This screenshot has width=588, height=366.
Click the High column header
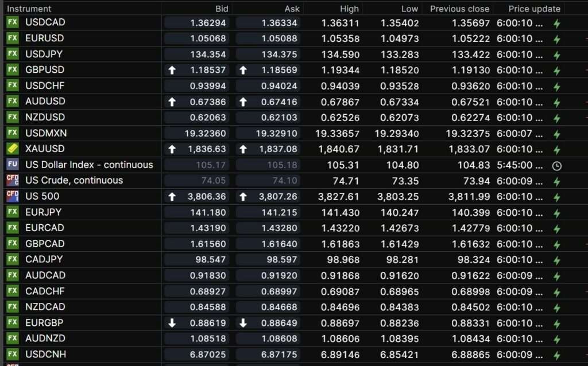pyautogui.click(x=349, y=9)
